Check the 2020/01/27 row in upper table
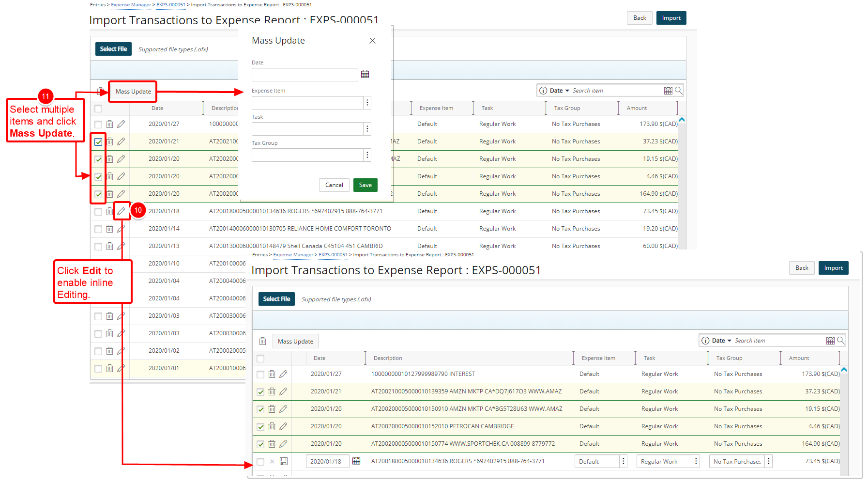 (98, 125)
